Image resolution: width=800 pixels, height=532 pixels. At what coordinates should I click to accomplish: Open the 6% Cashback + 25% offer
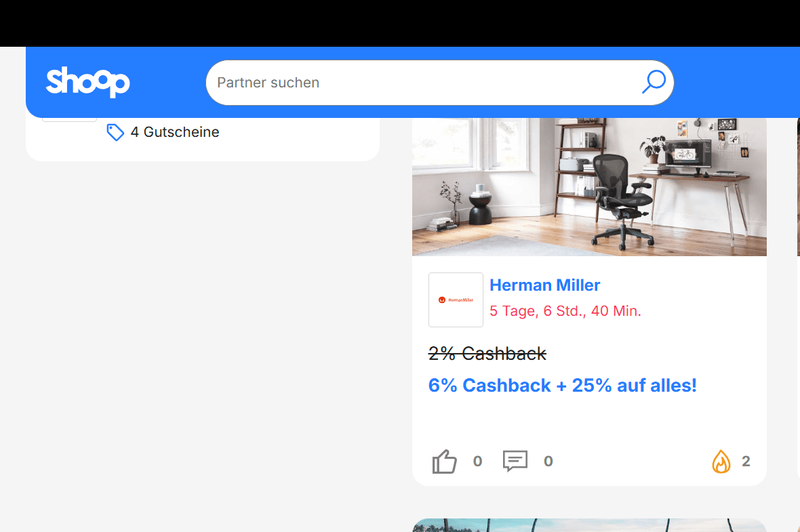pyautogui.click(x=562, y=386)
